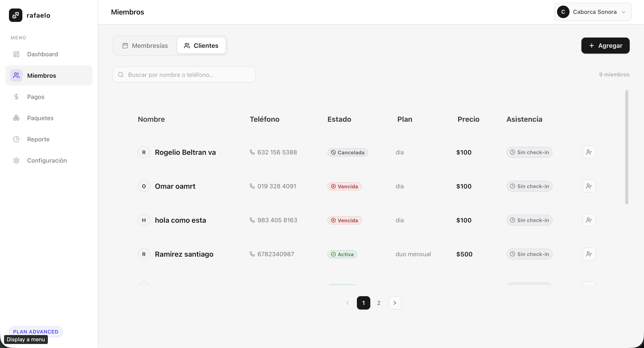This screenshot has height=348, width=644.
Task: Click Sin check-in badge in Omar row
Action: [x=529, y=186]
